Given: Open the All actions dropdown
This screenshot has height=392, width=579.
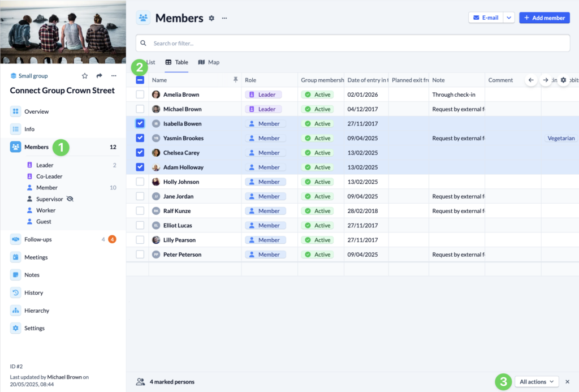Looking at the screenshot, I should 535,381.
